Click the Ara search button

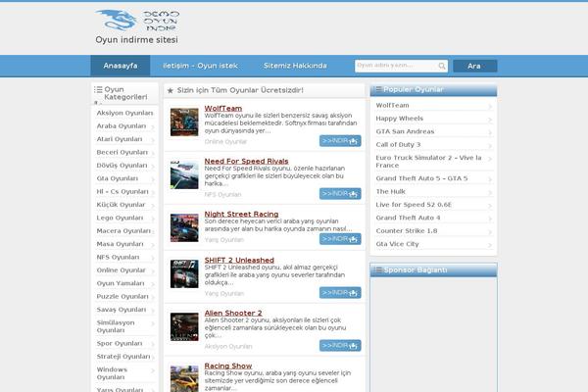[474, 66]
